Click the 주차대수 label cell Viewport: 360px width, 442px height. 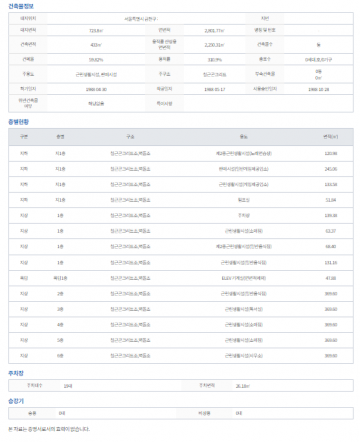[35, 385]
